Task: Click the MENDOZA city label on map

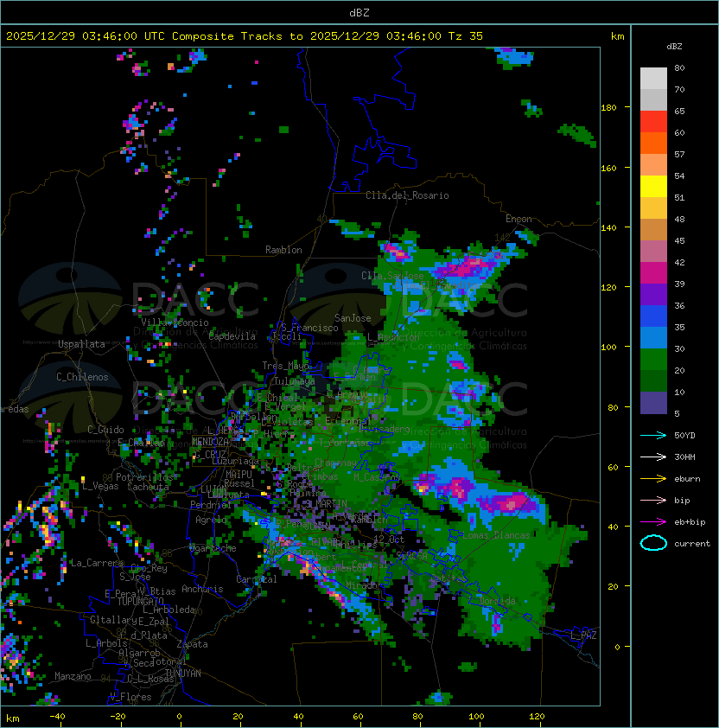Action: [x=210, y=442]
